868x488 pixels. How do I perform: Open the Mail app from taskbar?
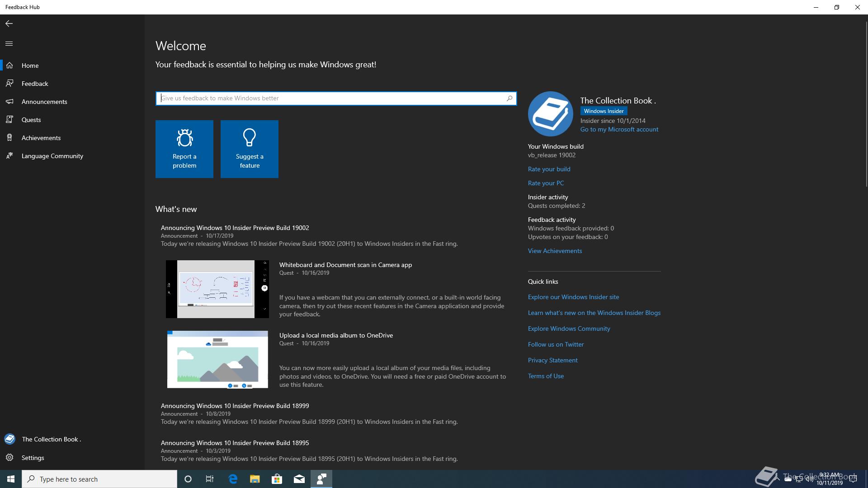click(x=299, y=479)
